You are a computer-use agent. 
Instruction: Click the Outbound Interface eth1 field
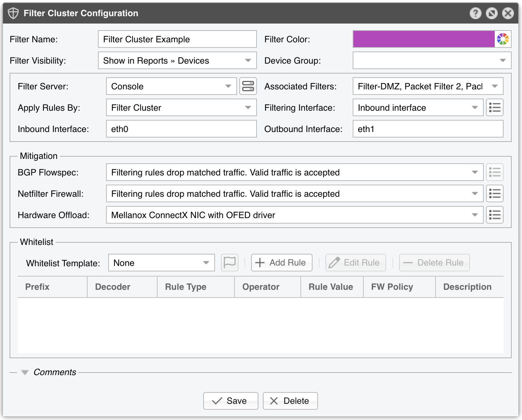pyautogui.click(x=428, y=129)
